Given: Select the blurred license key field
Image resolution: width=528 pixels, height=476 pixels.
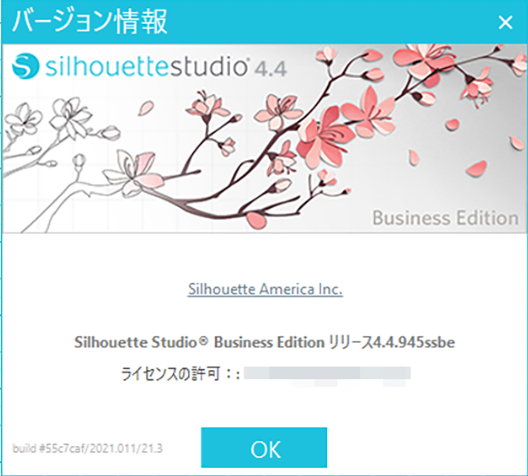Looking at the screenshot, I should point(327,375).
